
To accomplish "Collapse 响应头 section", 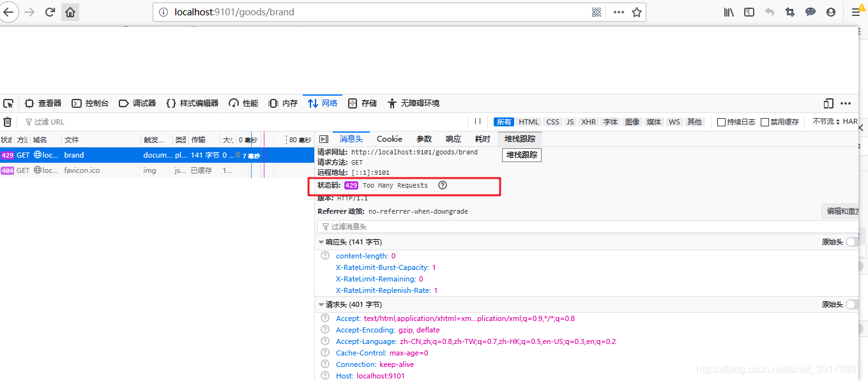I will tap(321, 242).
